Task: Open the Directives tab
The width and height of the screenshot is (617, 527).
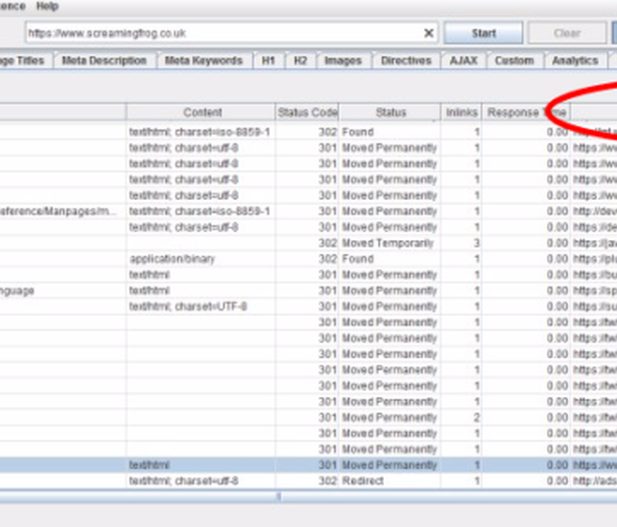Action: tap(406, 61)
